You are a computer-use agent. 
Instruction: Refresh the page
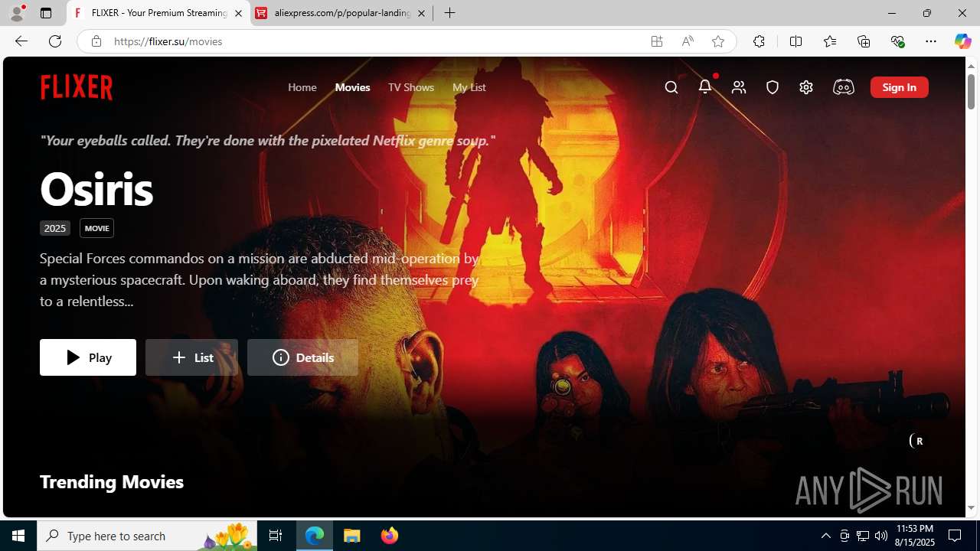click(55, 41)
